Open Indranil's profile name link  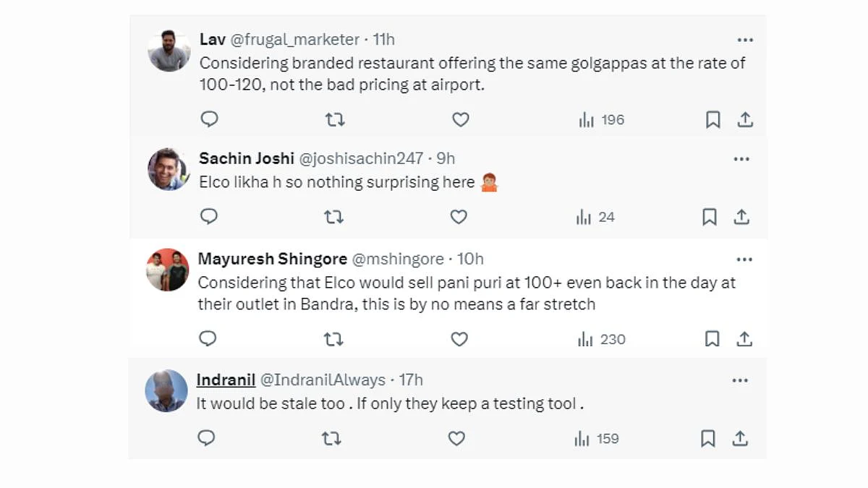[226, 380]
